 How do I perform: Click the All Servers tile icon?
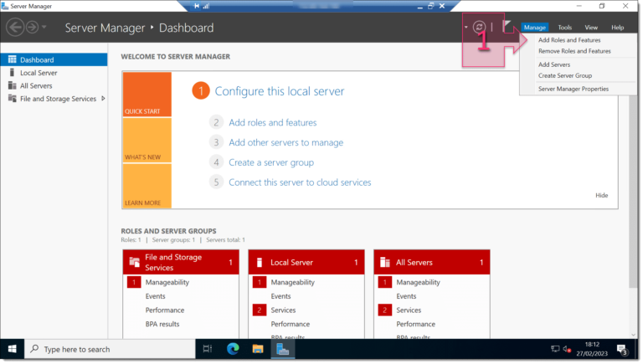click(x=384, y=263)
